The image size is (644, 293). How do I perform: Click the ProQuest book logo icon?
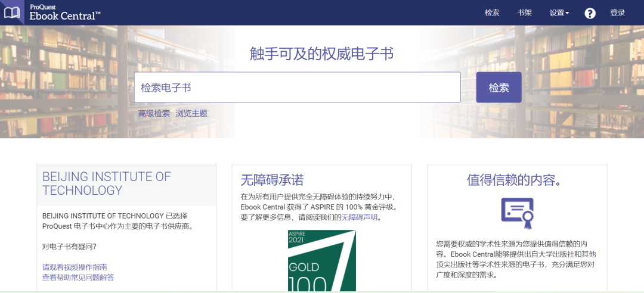[11, 13]
